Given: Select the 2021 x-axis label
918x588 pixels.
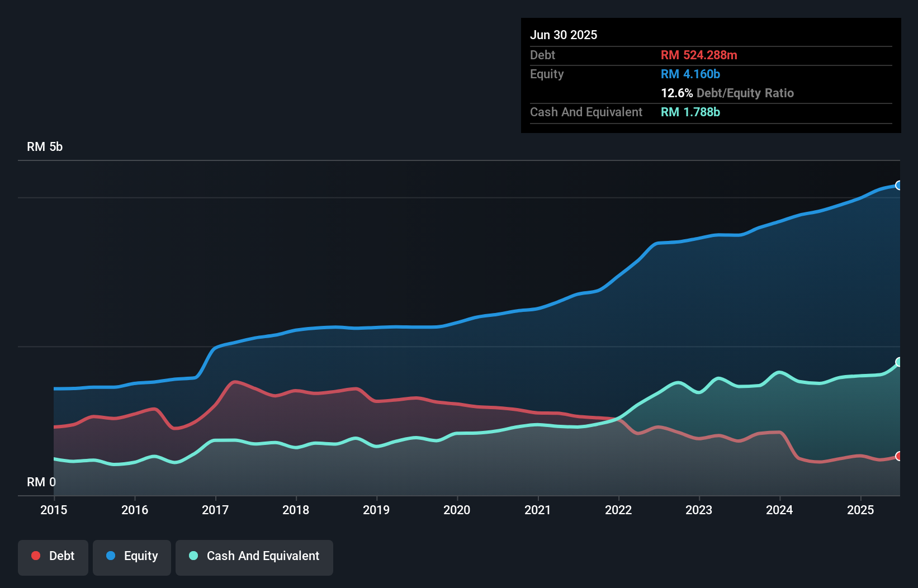Looking at the screenshot, I should tap(538, 510).
